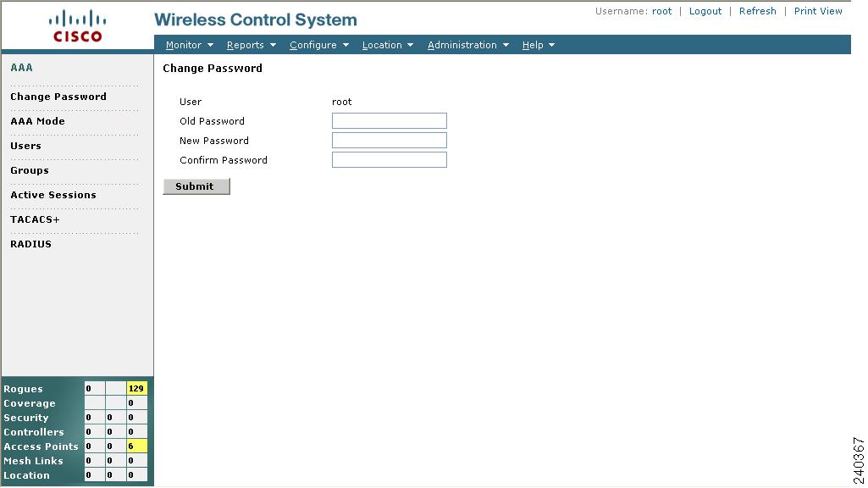Expand the Help dropdown arrow
The image size is (868, 488).
pos(552,45)
